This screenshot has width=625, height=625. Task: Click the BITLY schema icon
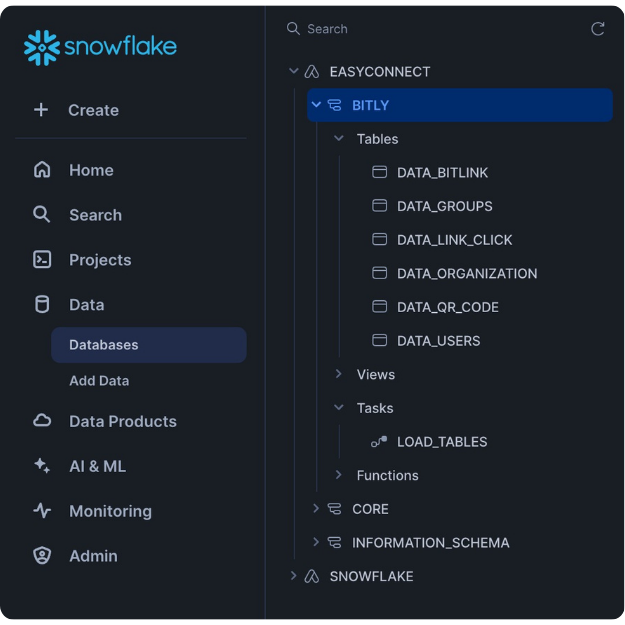point(334,105)
